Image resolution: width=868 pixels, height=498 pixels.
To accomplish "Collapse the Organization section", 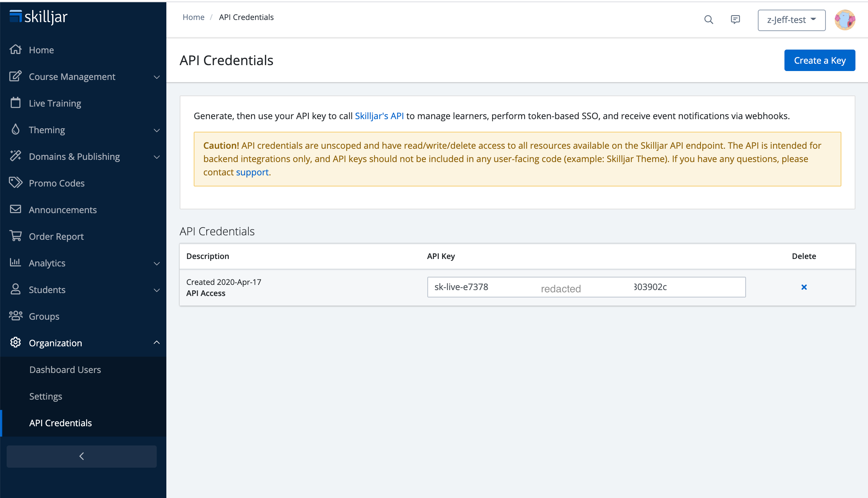I will 157,343.
